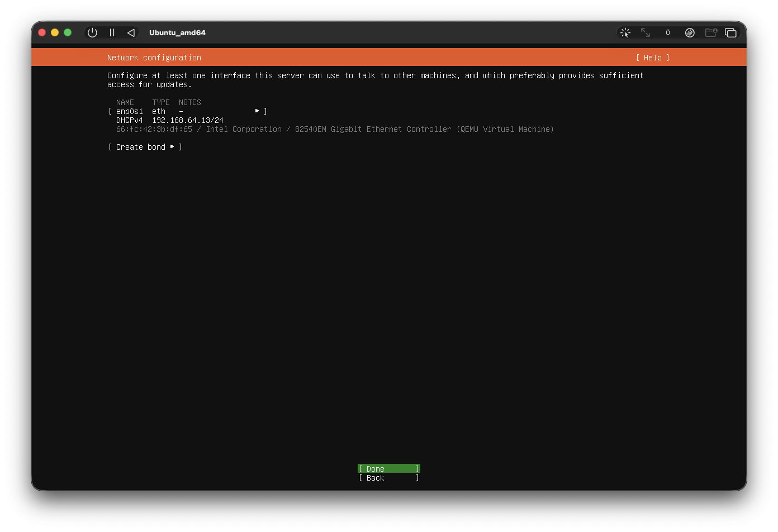Close the VM window with red button
This screenshot has width=778, height=532.
point(42,33)
